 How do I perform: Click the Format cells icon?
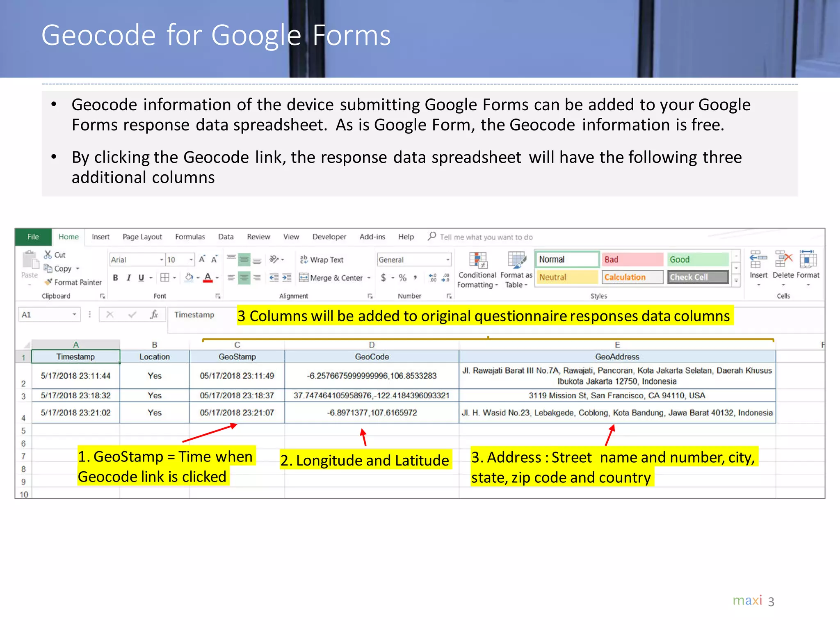[x=808, y=260]
